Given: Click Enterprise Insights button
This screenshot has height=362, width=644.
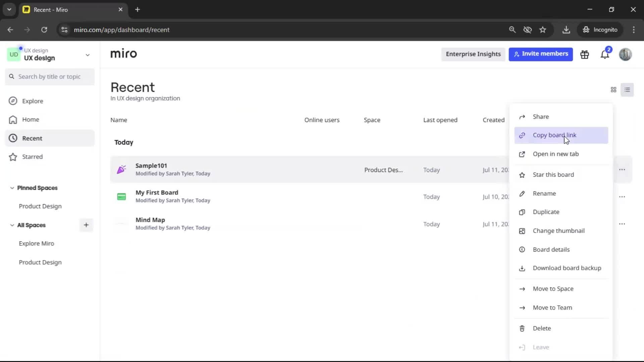Looking at the screenshot, I should tap(473, 54).
